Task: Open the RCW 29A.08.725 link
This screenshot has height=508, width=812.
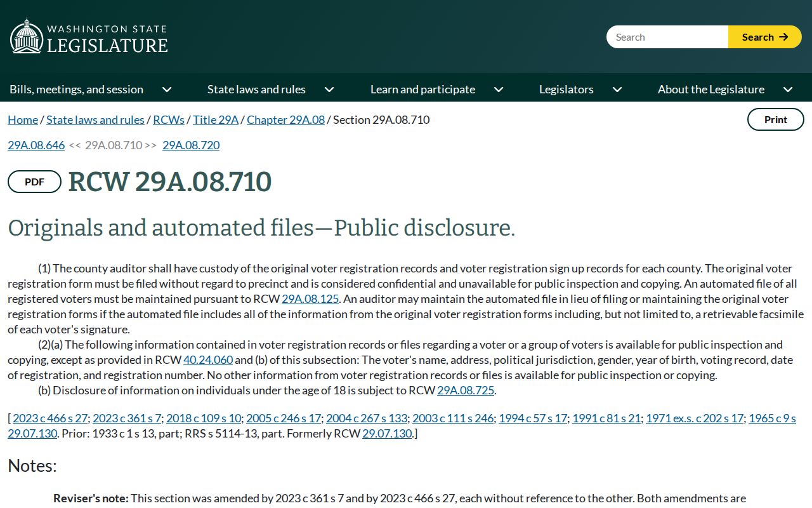Action: click(x=466, y=390)
